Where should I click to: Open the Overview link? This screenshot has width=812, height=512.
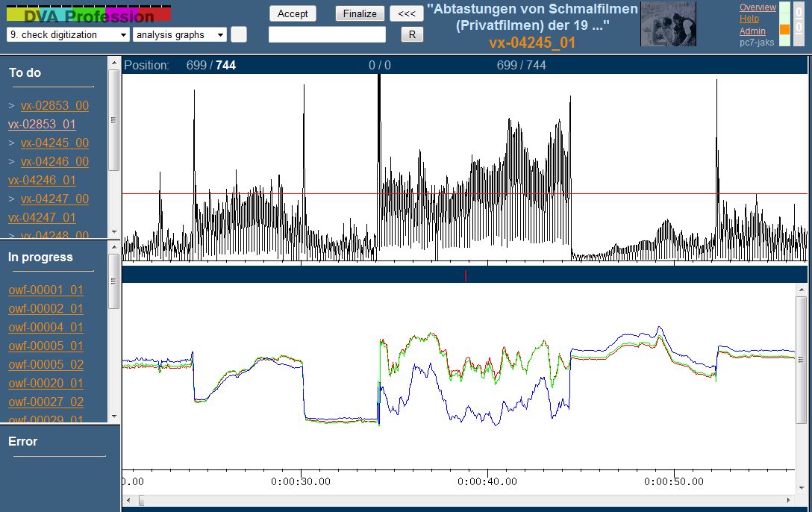(x=758, y=7)
